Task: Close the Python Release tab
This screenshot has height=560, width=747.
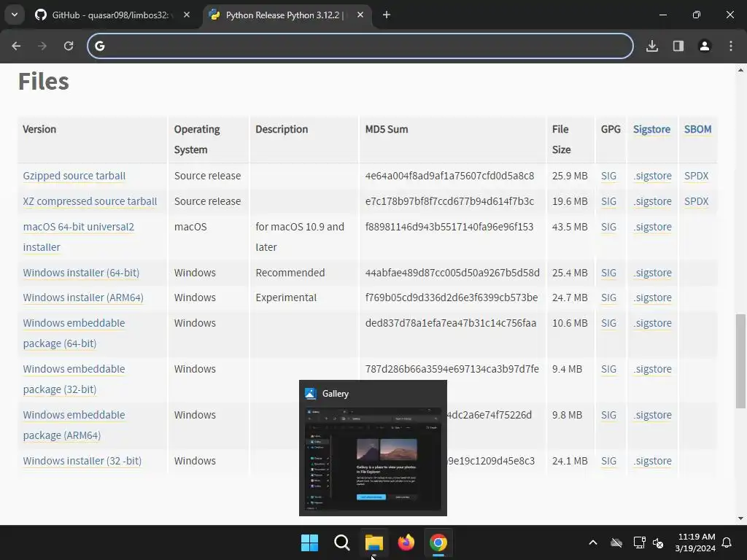Action: coord(360,15)
